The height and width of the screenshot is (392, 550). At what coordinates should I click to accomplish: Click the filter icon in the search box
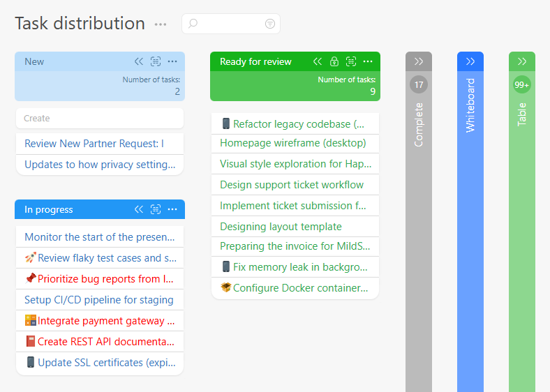[270, 24]
